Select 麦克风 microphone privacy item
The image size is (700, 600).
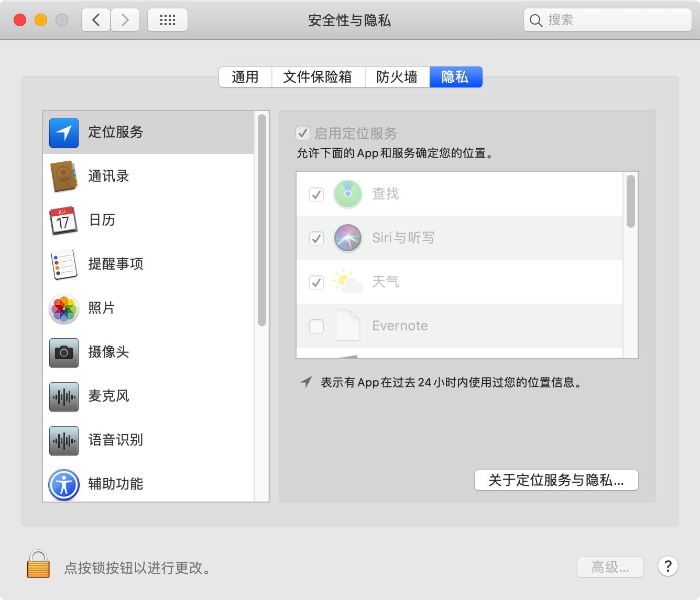pos(63,396)
